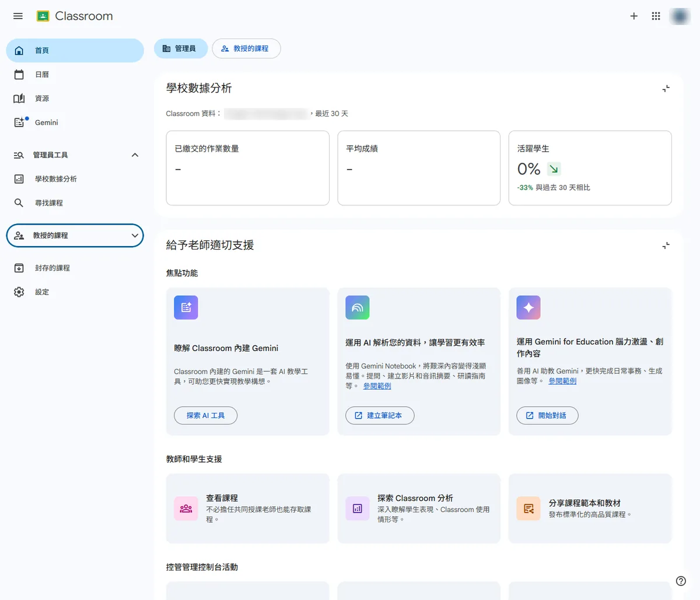
Task: Click the 分享課程範本和教材 icon
Action: point(528,508)
